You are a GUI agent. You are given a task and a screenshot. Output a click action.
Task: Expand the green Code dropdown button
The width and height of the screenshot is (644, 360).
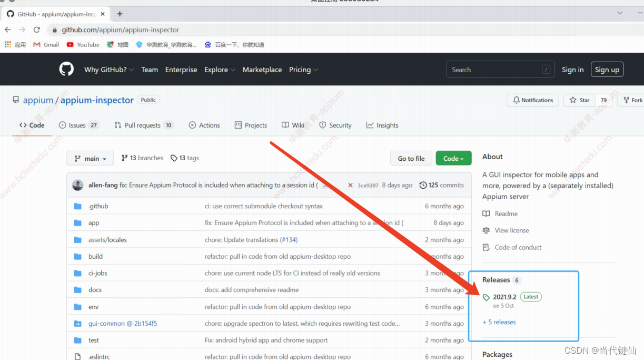453,159
